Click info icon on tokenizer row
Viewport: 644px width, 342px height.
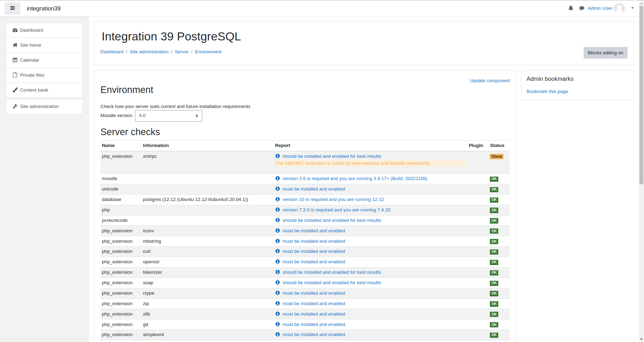(x=278, y=272)
